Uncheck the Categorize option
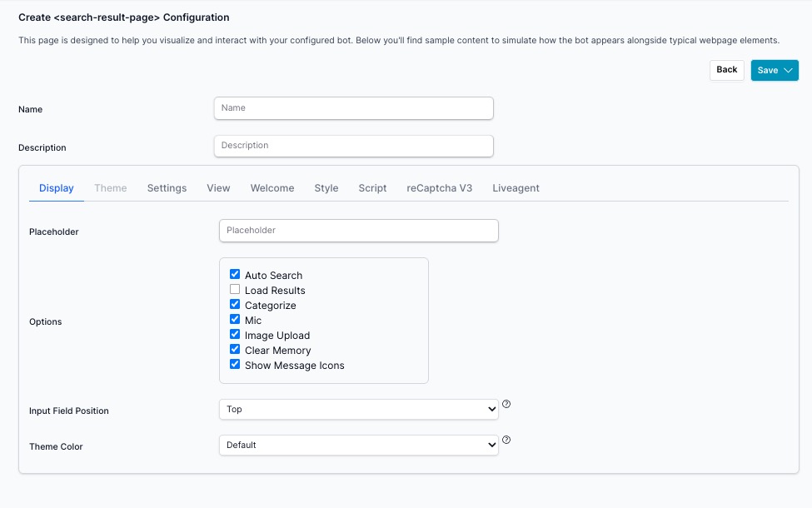 [x=235, y=304]
